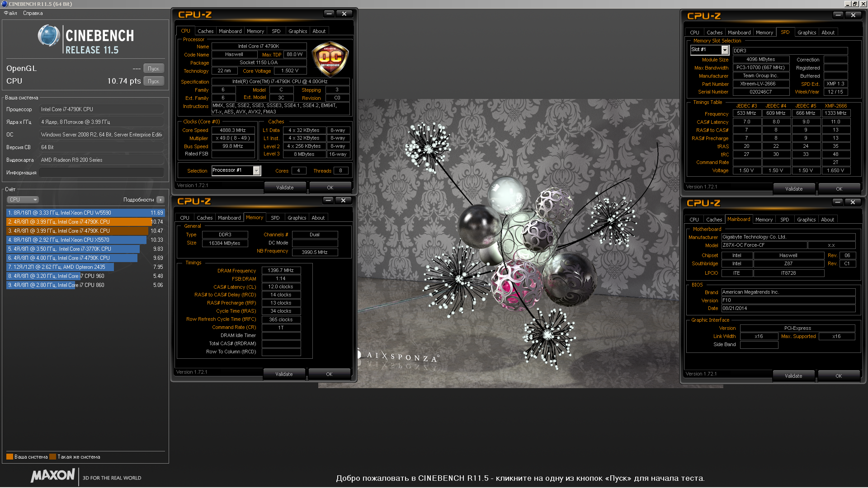Click Пуск button for CPU test
The height and width of the screenshot is (488, 868).
(x=154, y=81)
